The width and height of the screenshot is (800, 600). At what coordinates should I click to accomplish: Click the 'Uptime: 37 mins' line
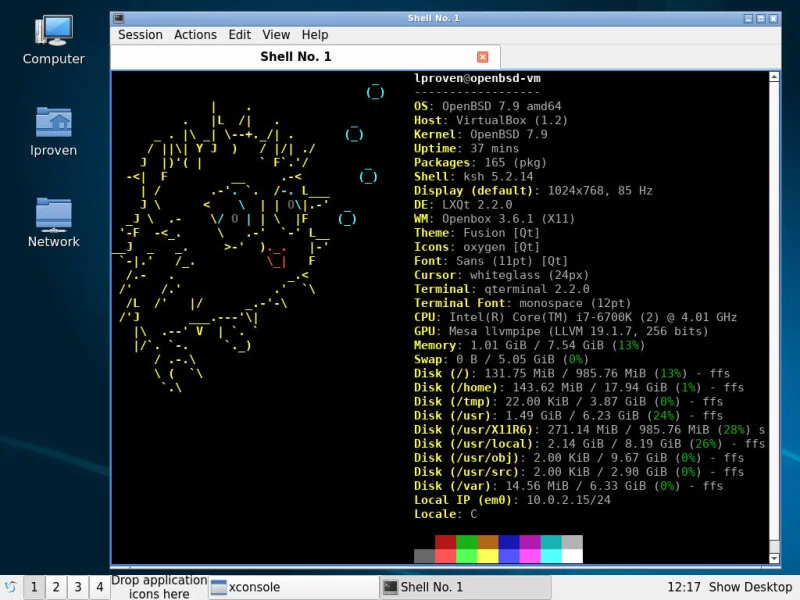tap(466, 148)
